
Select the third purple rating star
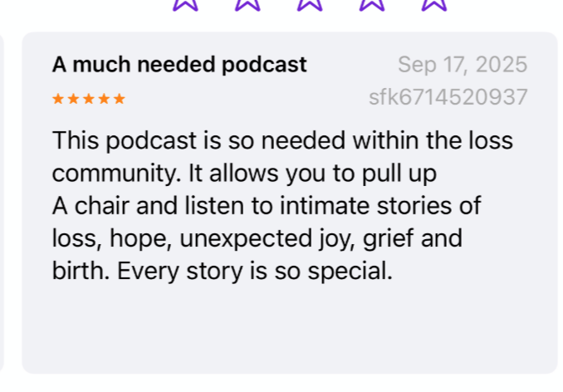coord(310,4)
